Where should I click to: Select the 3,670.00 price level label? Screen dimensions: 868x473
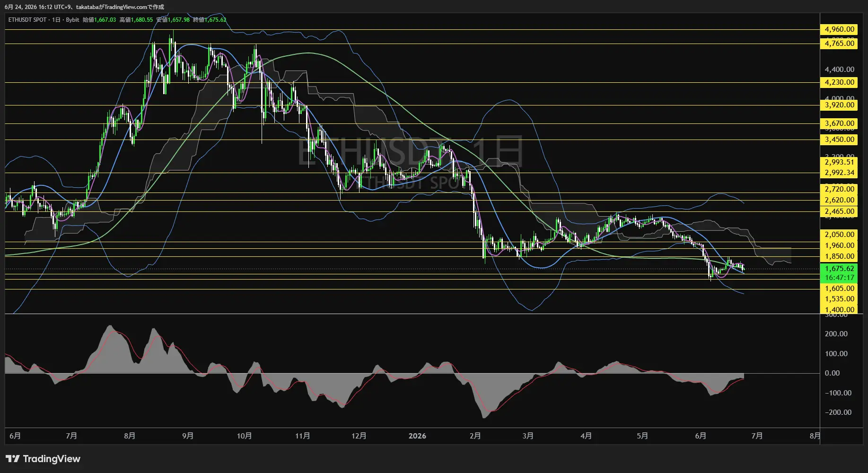click(840, 123)
